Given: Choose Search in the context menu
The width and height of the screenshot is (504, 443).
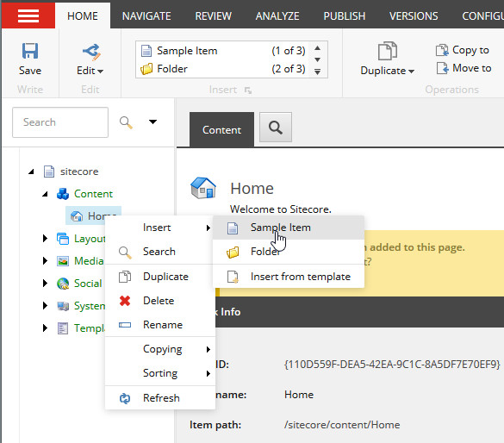Looking at the screenshot, I should (x=159, y=252).
